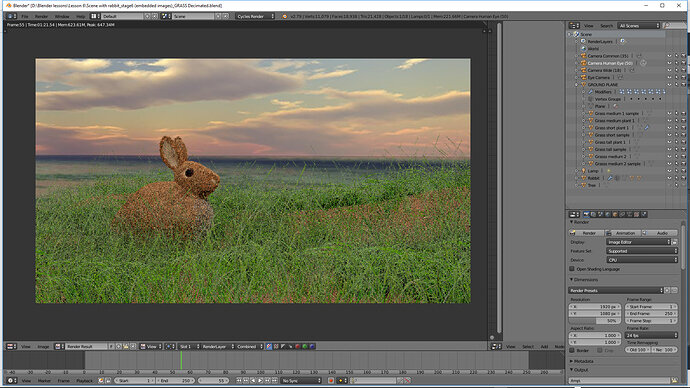
Task: Open the Render Layers properties tab icon
Action: pyautogui.click(x=593, y=214)
